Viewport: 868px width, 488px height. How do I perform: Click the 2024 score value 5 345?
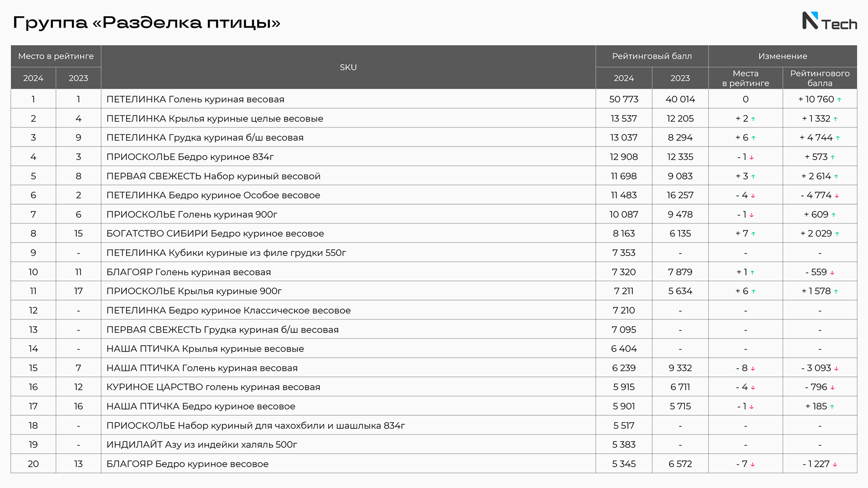coord(624,464)
